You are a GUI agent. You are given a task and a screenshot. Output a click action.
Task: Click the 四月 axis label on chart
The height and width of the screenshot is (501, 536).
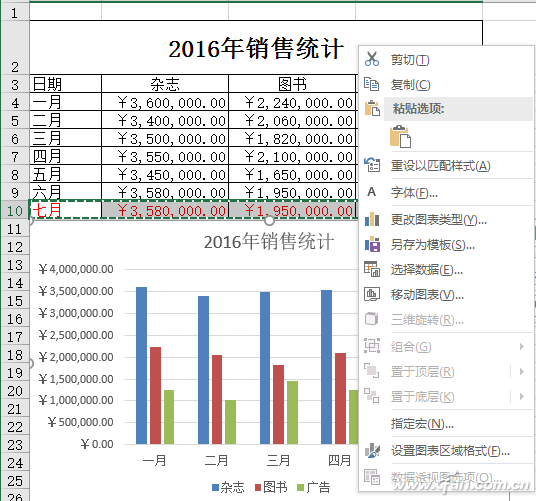(x=339, y=460)
